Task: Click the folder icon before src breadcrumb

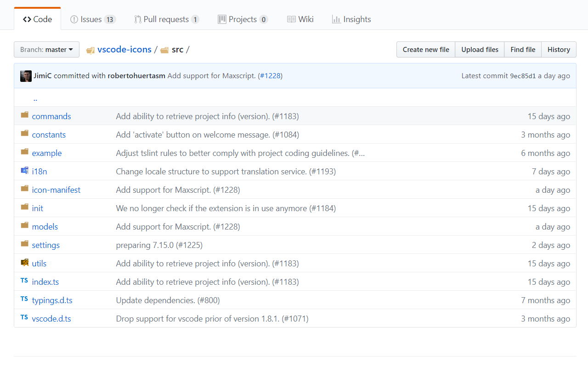Action: 164,50
